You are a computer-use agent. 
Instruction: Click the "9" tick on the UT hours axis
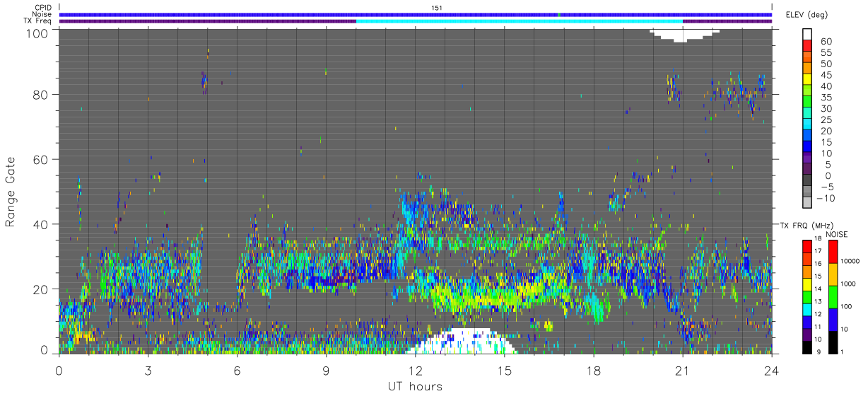327,370
